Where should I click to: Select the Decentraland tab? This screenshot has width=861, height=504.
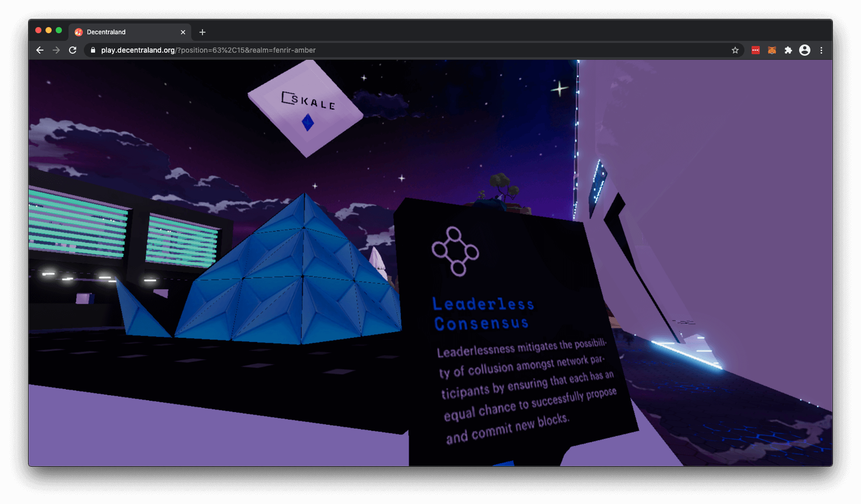click(130, 32)
